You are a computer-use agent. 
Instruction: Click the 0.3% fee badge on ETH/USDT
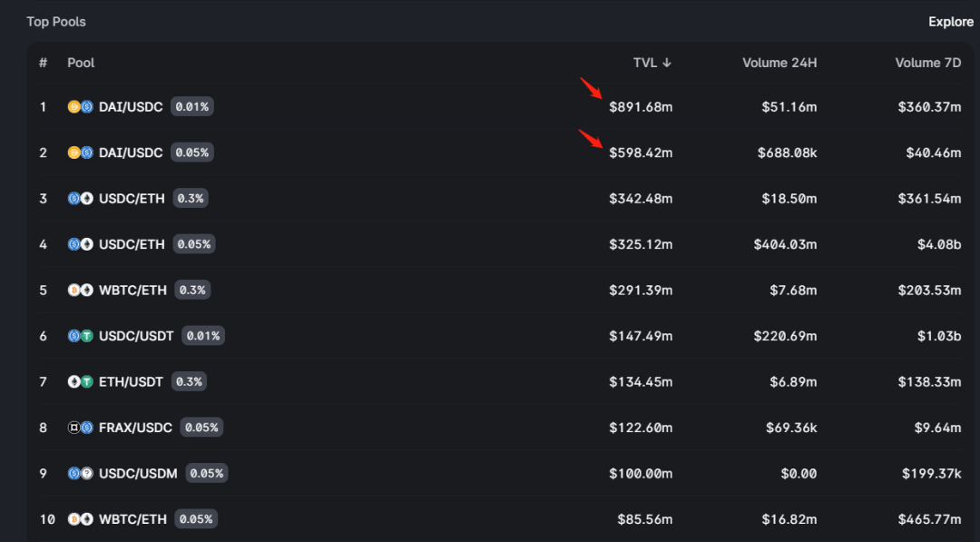[x=190, y=382]
